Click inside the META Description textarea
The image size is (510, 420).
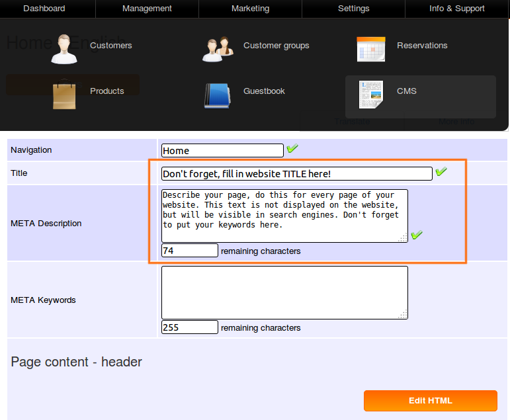pos(284,216)
